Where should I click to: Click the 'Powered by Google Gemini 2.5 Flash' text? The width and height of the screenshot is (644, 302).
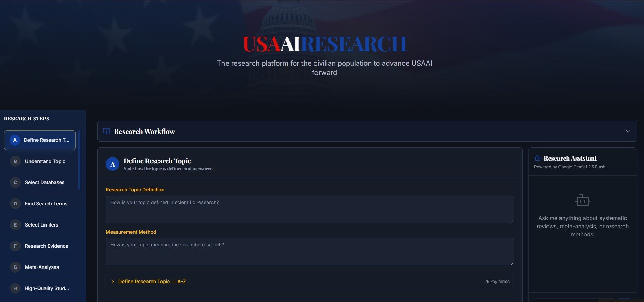[569, 167]
